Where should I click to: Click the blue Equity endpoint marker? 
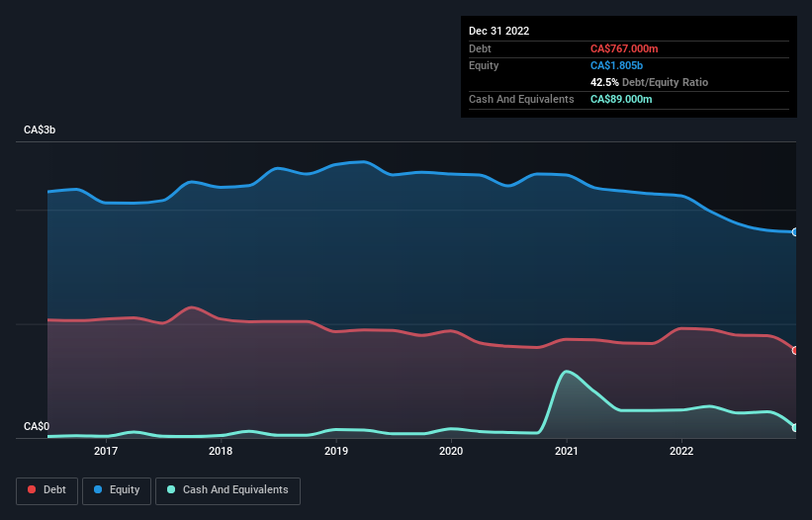pyautogui.click(x=795, y=232)
